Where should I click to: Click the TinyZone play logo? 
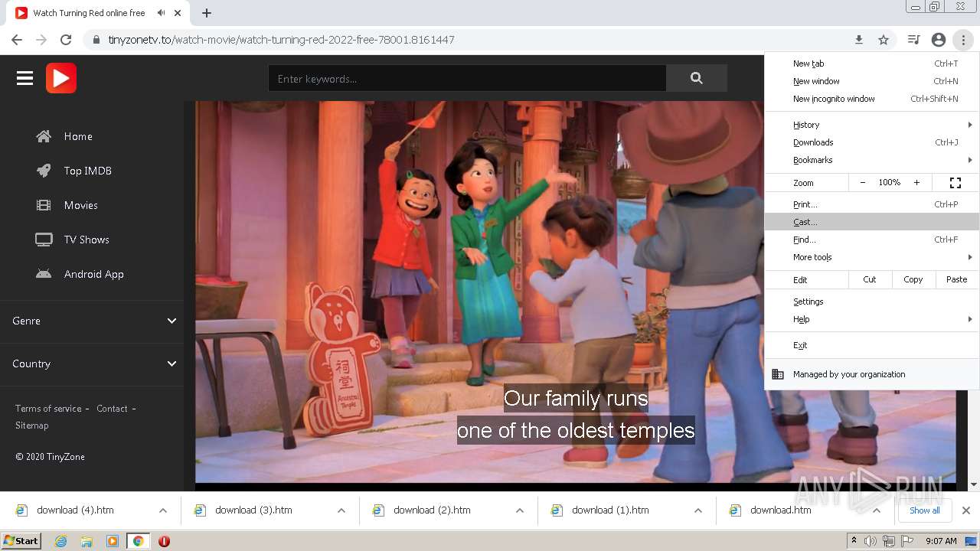coord(61,78)
